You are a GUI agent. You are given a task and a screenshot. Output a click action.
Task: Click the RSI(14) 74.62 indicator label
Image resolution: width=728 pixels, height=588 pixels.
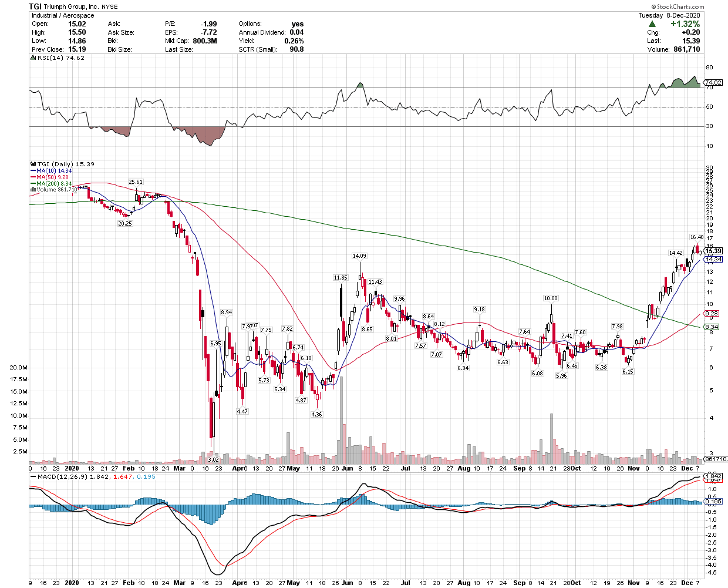pyautogui.click(x=60, y=58)
